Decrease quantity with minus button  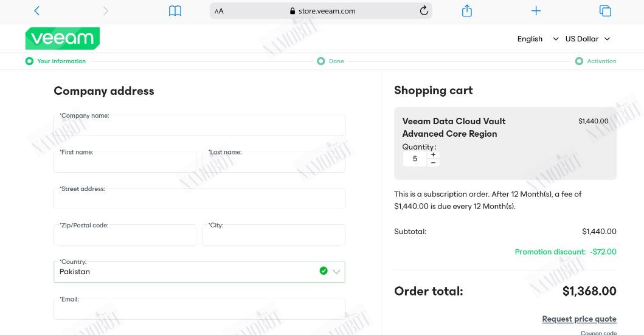(434, 162)
